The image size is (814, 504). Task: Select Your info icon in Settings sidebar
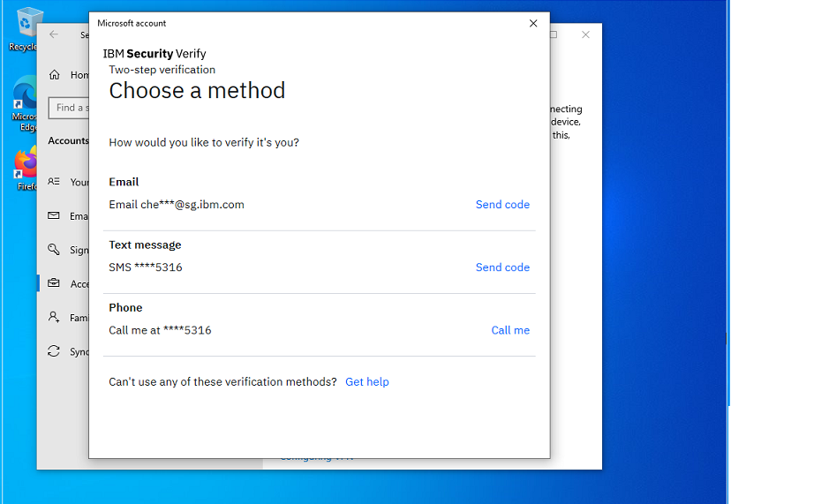[x=54, y=182]
